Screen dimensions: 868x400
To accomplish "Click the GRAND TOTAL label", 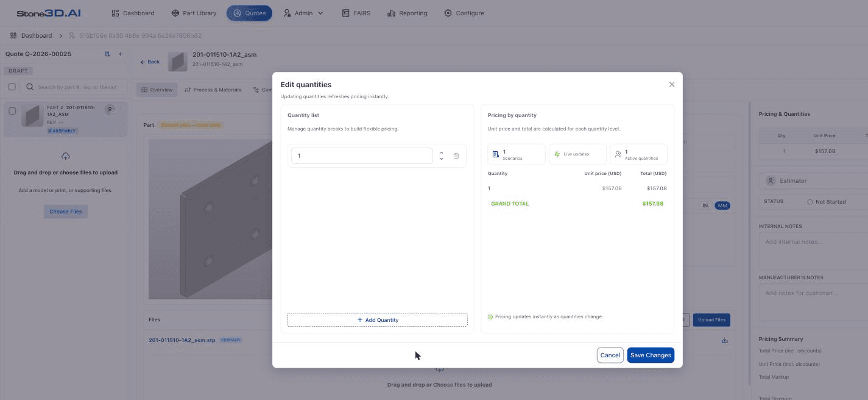I will pos(510,204).
